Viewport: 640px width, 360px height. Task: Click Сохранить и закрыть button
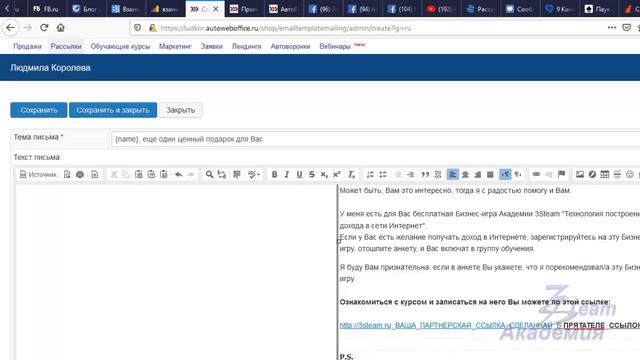113,110
